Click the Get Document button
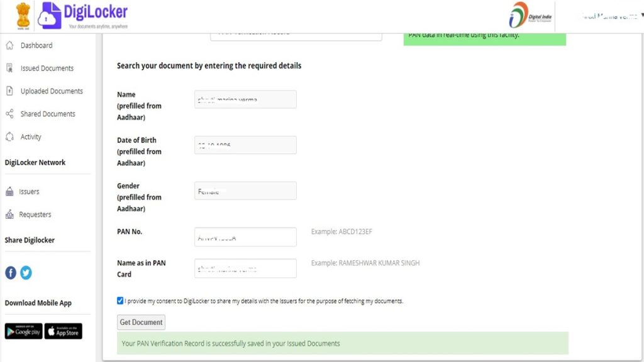This screenshot has height=362, width=644. pos(141,322)
